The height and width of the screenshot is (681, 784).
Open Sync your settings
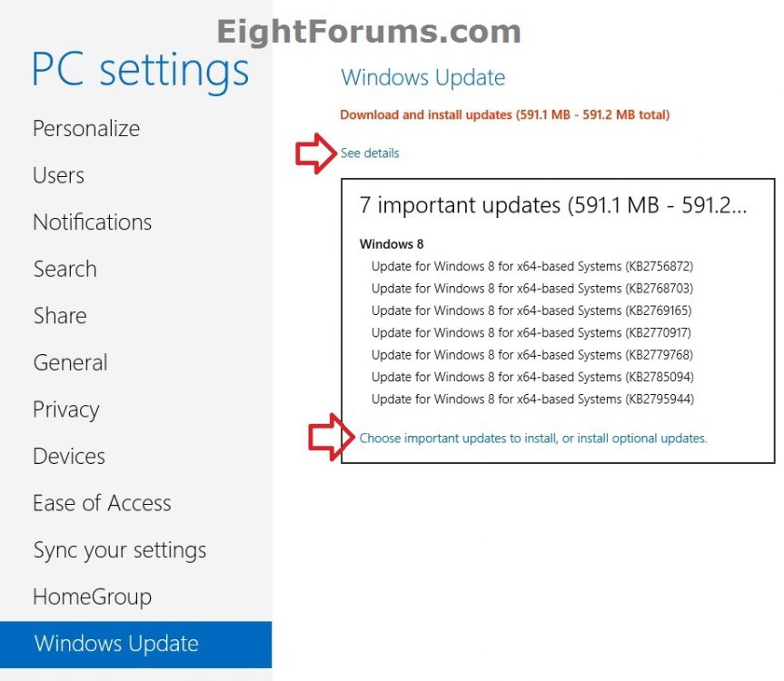(119, 550)
